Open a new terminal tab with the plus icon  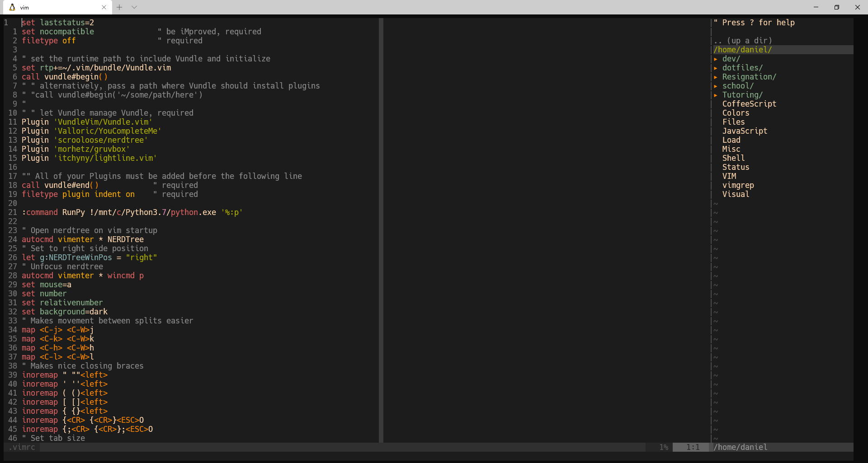coord(119,7)
